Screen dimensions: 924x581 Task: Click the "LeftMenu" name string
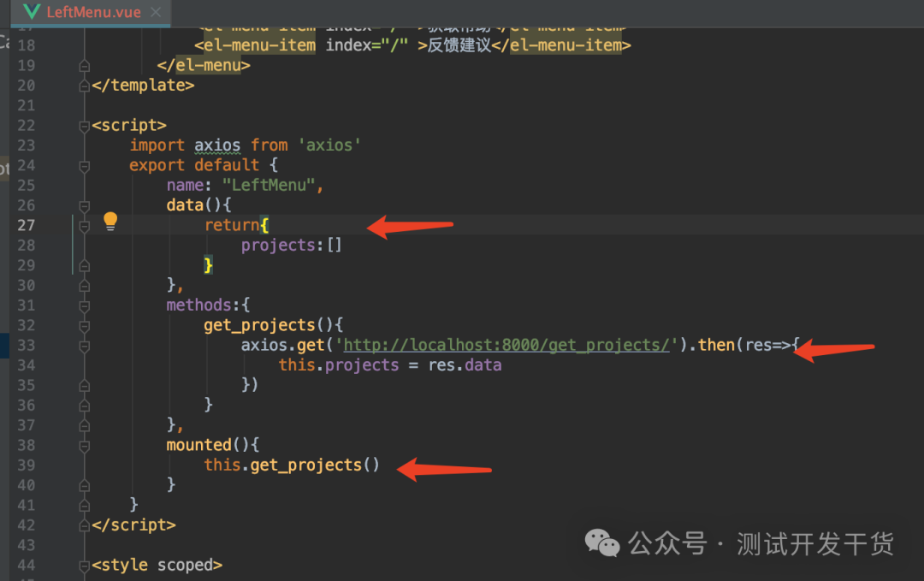point(269,186)
